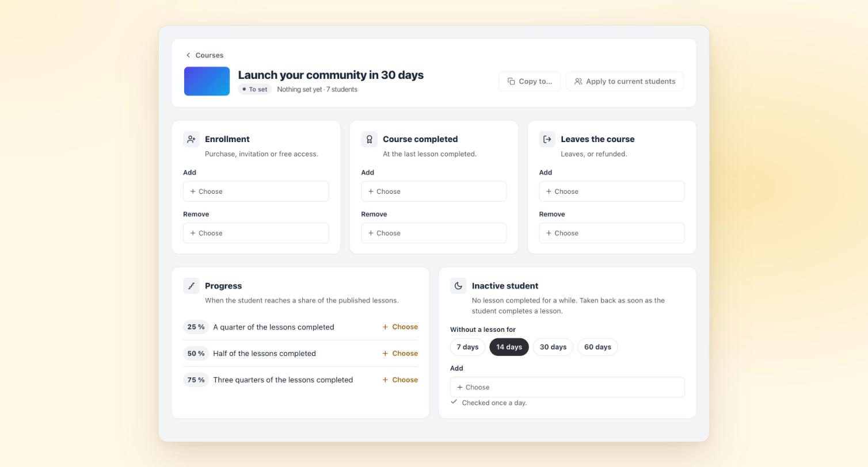Click the text Three quarters of the lessons completed
This screenshot has height=467, width=868.
[283, 380]
